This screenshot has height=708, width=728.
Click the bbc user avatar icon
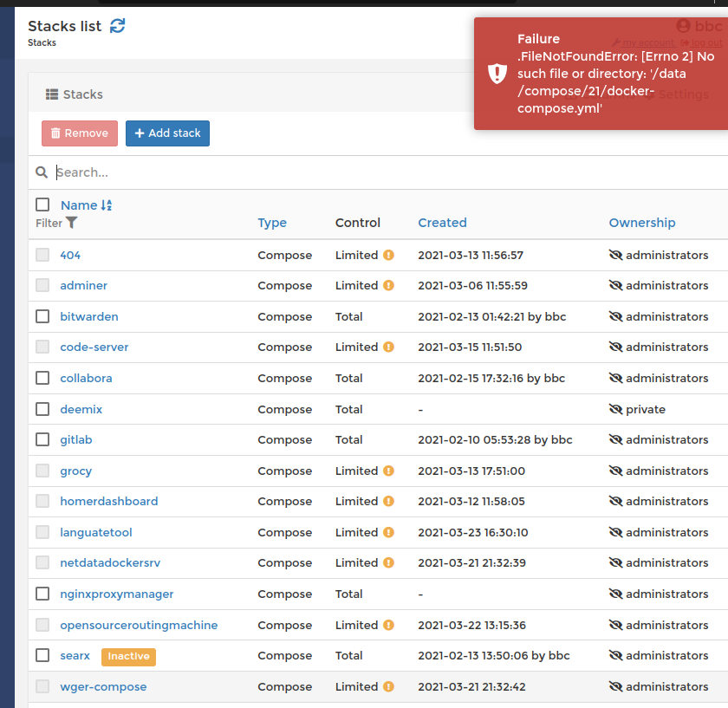pyautogui.click(x=685, y=26)
